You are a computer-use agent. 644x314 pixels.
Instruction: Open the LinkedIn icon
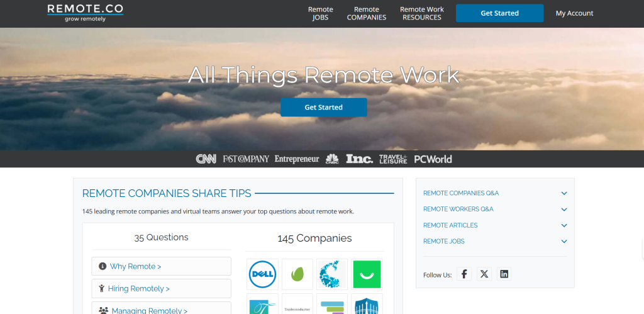click(504, 274)
